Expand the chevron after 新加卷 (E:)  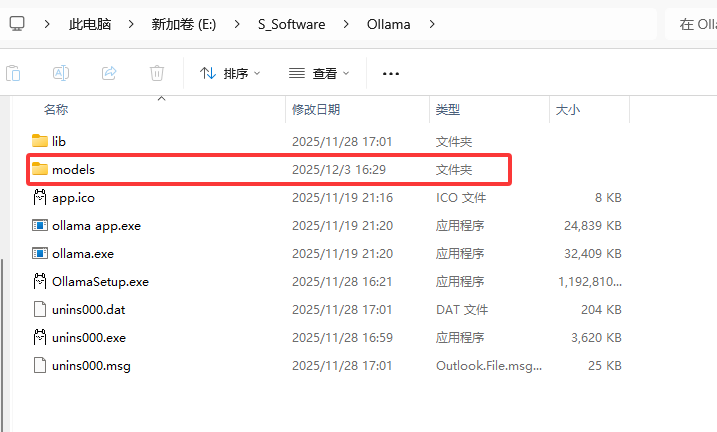click(236, 24)
